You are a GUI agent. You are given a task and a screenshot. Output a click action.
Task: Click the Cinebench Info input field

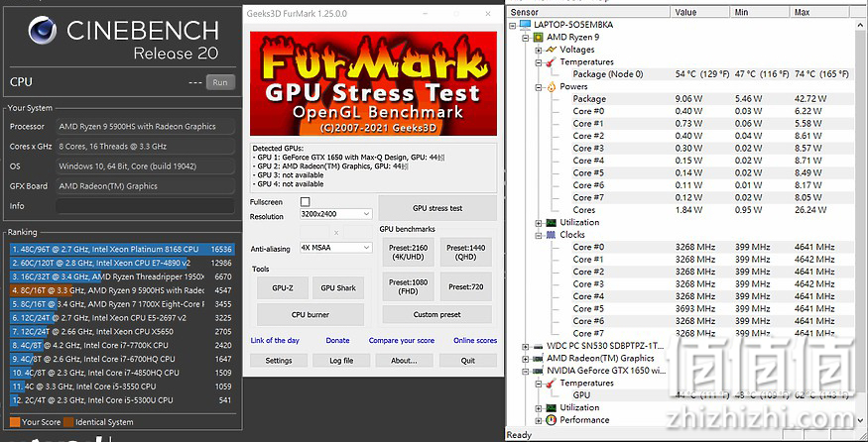pos(146,206)
